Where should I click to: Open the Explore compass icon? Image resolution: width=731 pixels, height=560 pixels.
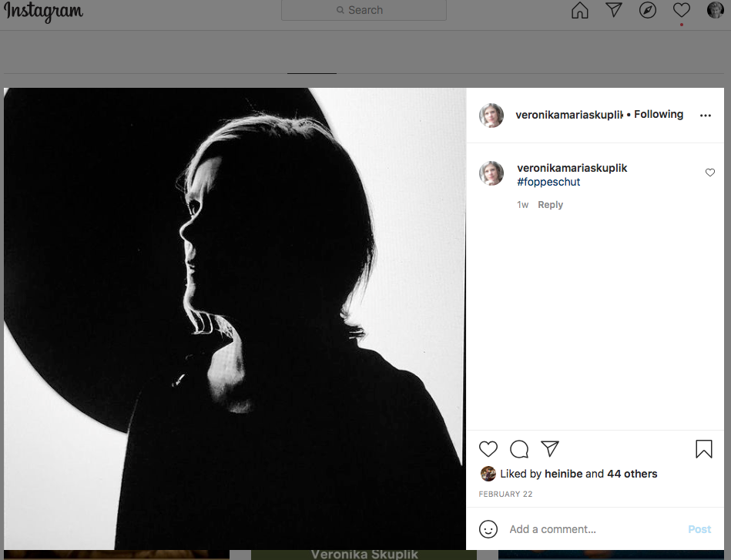pyautogui.click(x=648, y=10)
